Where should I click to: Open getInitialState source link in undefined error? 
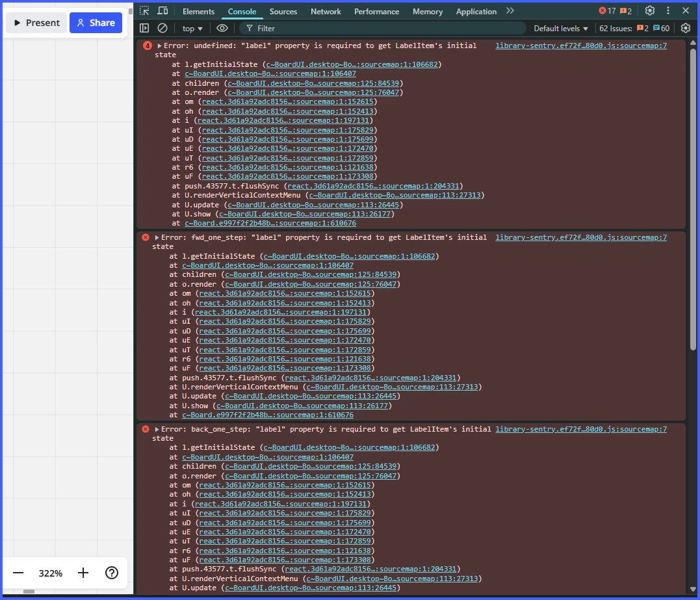point(352,64)
